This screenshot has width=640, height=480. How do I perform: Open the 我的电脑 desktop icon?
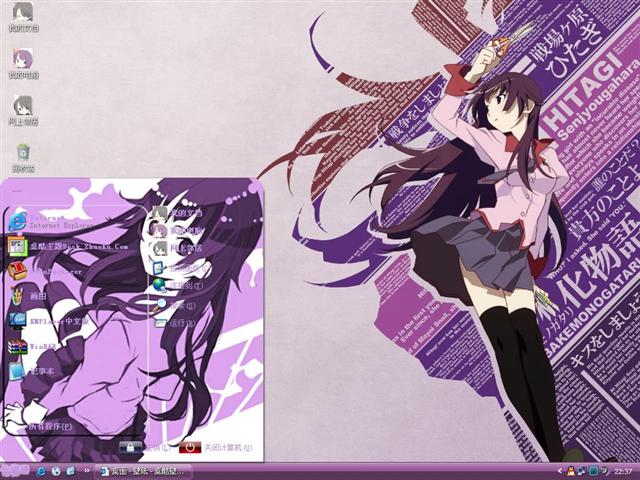[x=23, y=63]
